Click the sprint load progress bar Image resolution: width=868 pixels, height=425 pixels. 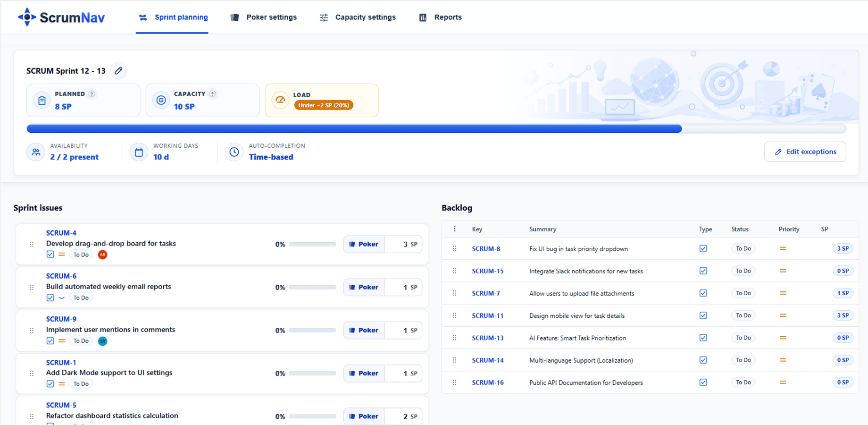pyautogui.click(x=436, y=128)
